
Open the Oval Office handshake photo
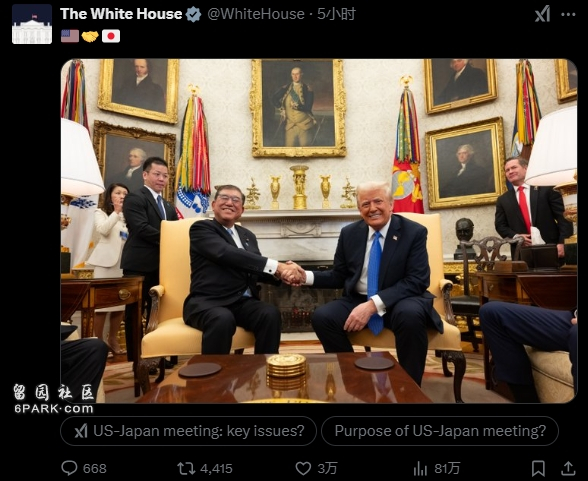click(x=319, y=231)
